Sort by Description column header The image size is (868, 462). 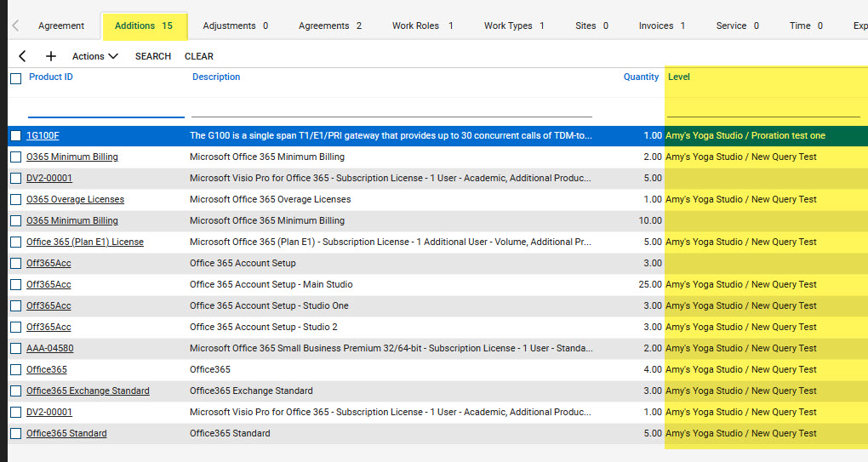[216, 77]
